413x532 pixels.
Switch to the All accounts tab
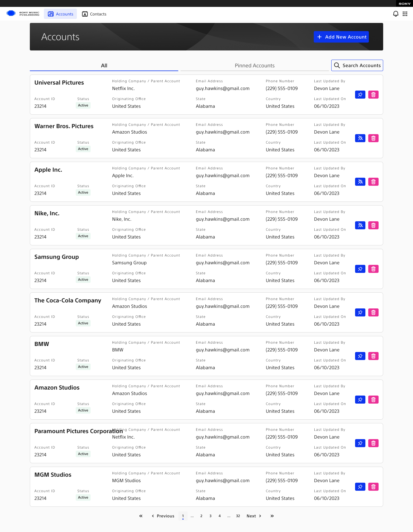click(104, 66)
